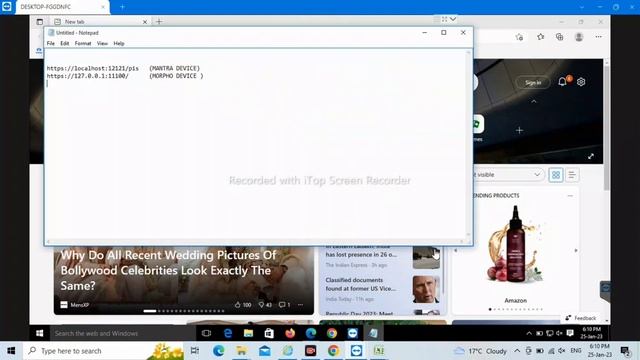
Task: Like the MensXP article thumbs-up
Action: coord(243,305)
